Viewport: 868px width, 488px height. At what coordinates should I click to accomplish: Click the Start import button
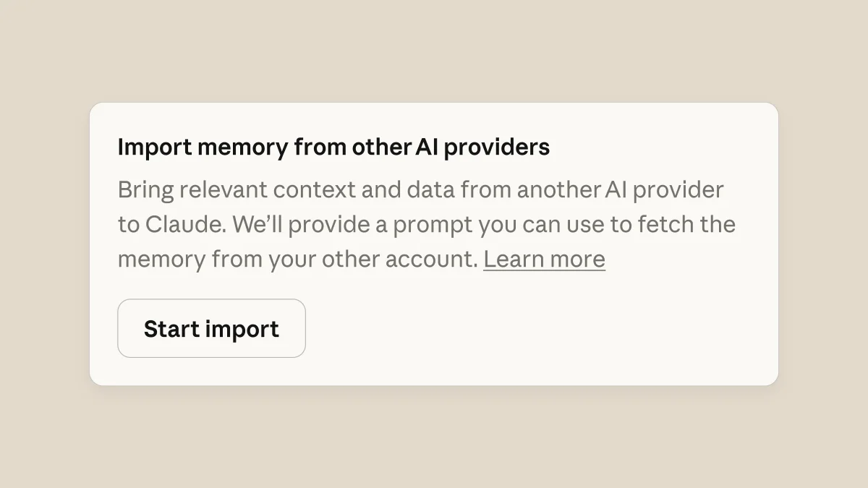coord(211,329)
